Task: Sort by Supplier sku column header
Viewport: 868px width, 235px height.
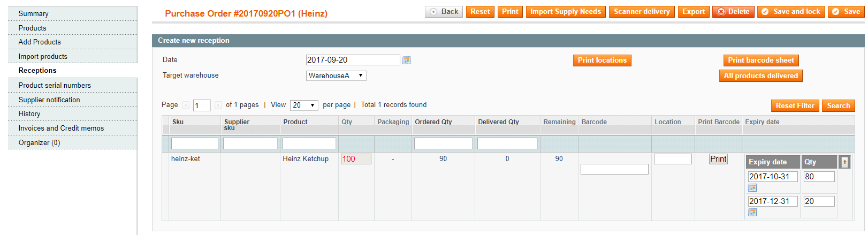Action: coord(237,125)
